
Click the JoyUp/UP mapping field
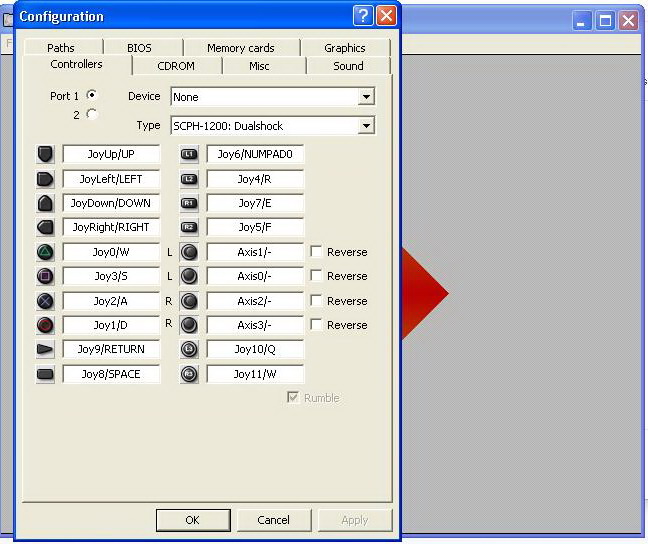click(111, 154)
